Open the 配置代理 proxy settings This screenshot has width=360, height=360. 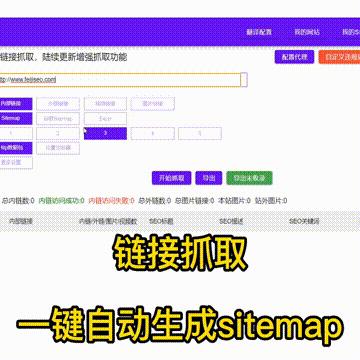point(294,57)
